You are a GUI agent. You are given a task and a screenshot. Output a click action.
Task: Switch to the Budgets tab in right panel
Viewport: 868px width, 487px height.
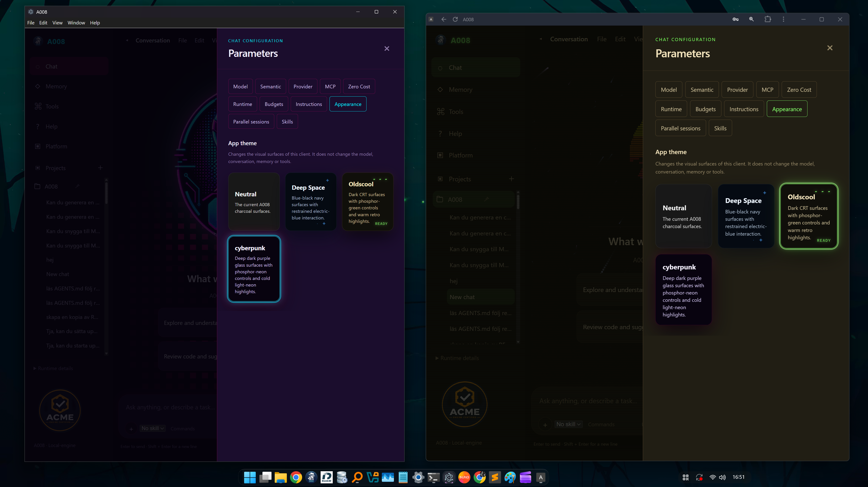point(705,109)
